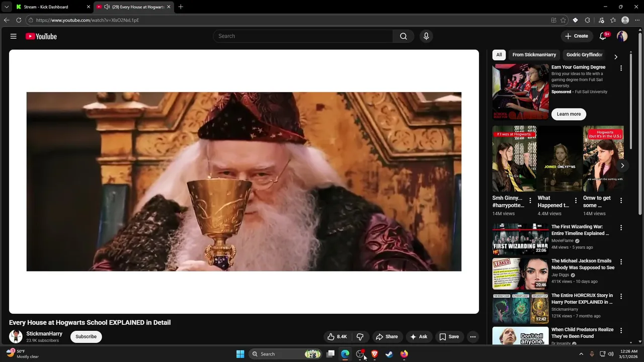Open the YouTube guide hamburger menu

(x=14, y=36)
